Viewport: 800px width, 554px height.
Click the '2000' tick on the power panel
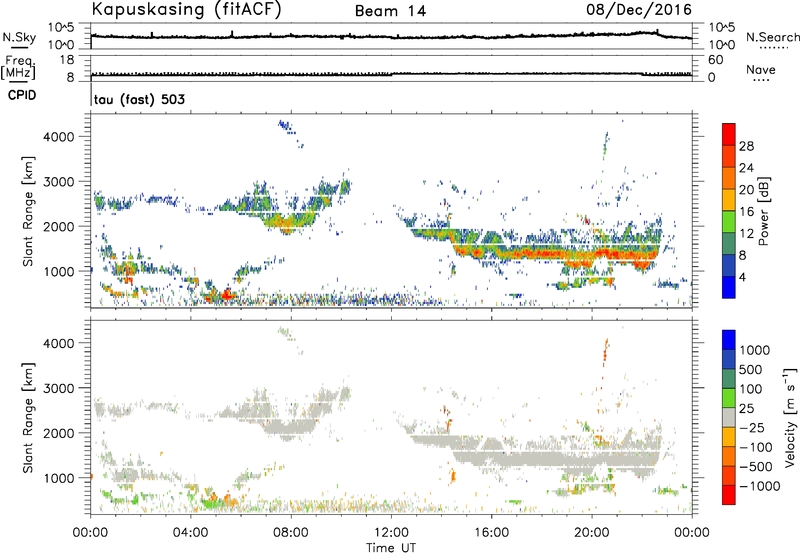[58, 226]
